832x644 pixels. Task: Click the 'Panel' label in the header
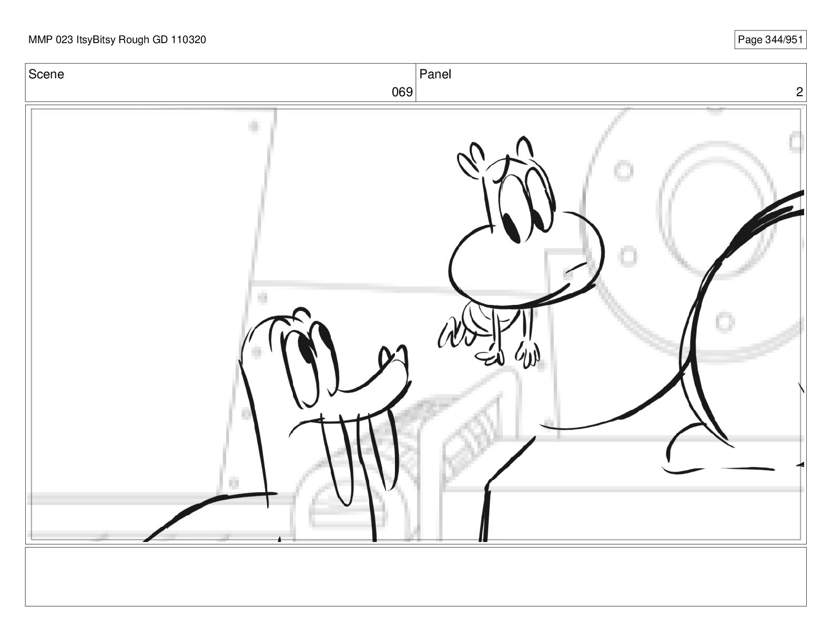(435, 75)
